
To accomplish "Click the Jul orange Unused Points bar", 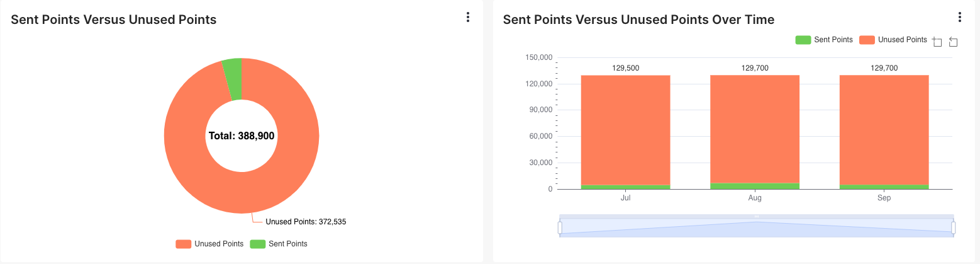I will click(x=625, y=130).
